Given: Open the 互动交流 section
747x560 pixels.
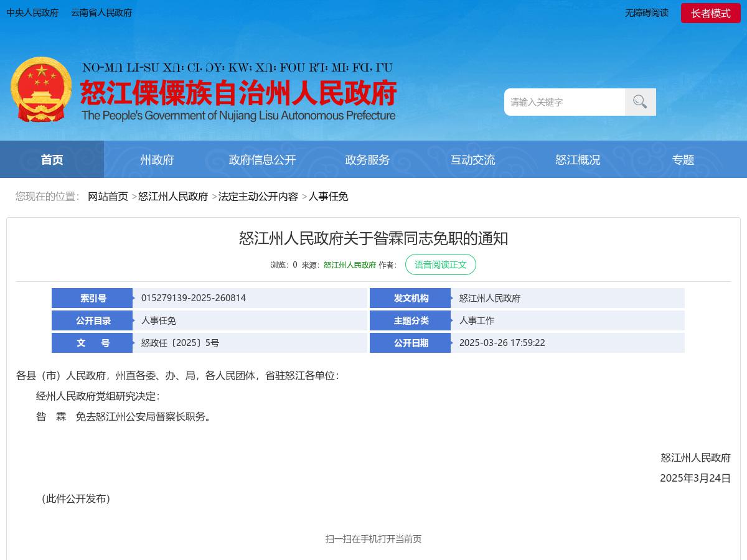Looking at the screenshot, I should click(x=473, y=159).
